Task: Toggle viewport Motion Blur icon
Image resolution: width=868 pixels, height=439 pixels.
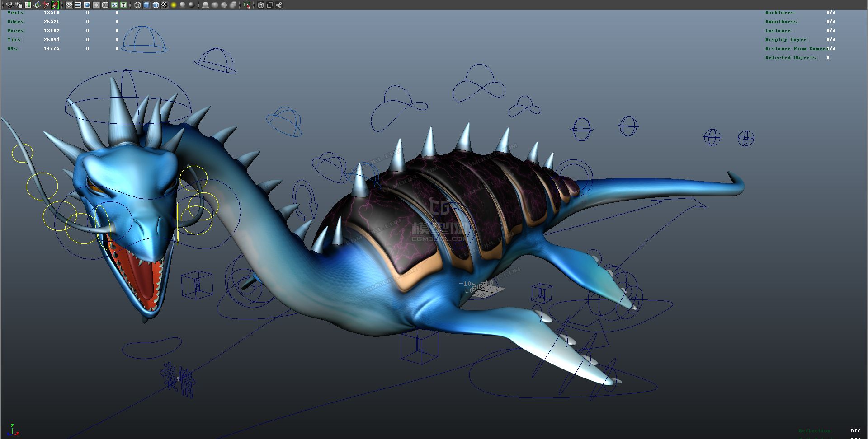Action: point(215,5)
